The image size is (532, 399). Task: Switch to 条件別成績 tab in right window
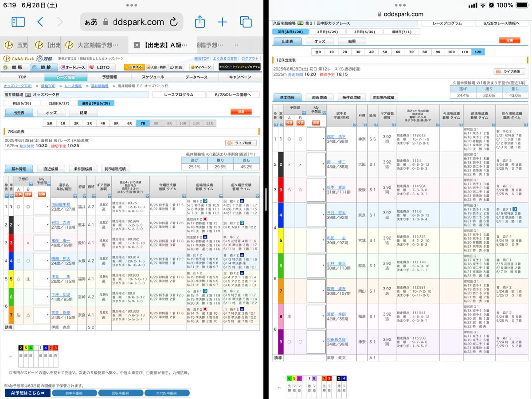tap(351, 98)
